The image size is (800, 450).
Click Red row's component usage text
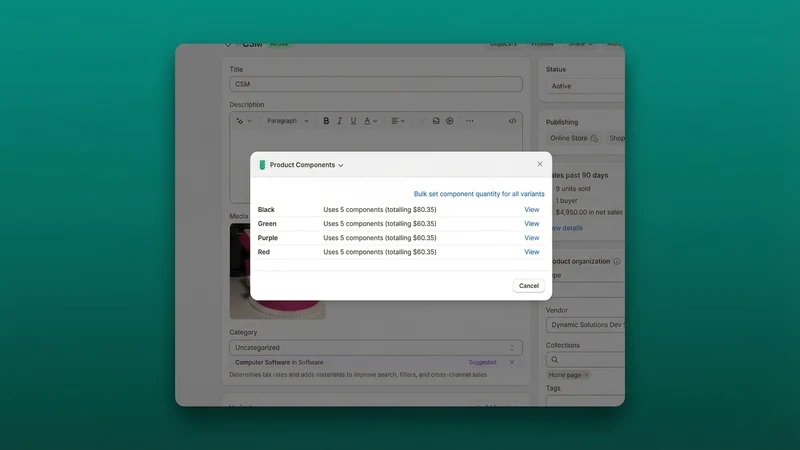[380, 252]
